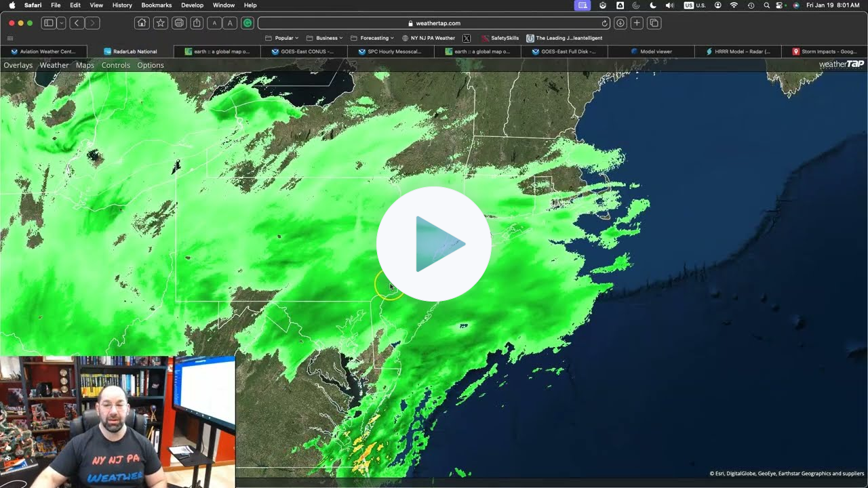This screenshot has width=868, height=488.
Task: Toggle sound output via the volume icon
Action: (x=670, y=5)
